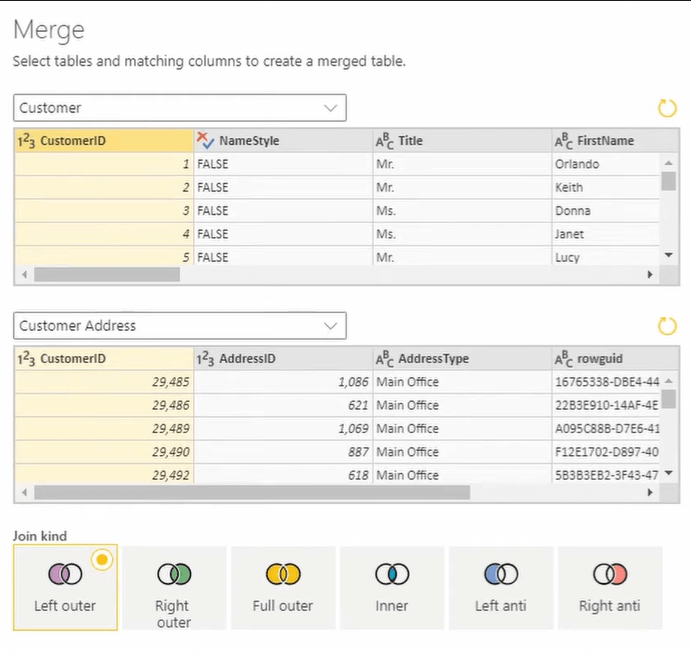This screenshot has height=653, width=691.
Task: Click the Keith cell in FirstName
Action: tap(606, 188)
